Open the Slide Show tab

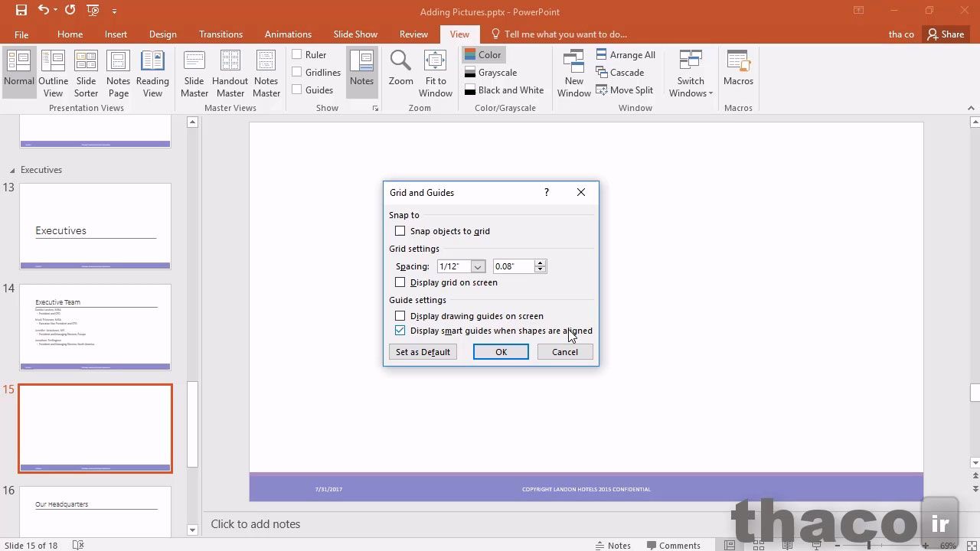355,34
